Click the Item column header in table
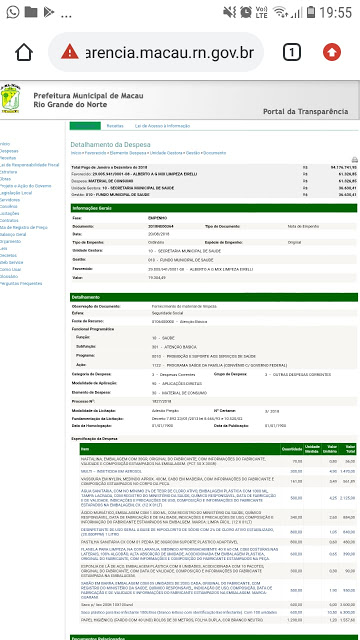 [x=180, y=449]
